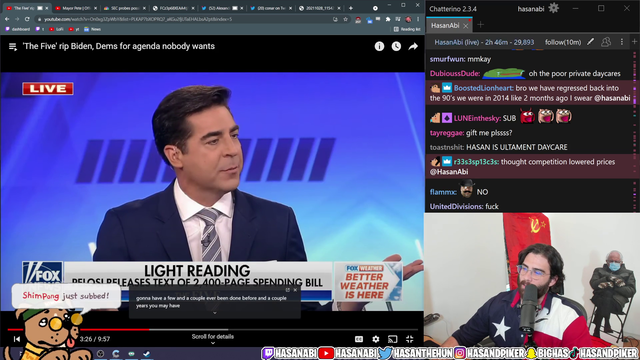Pop out the live caption box

[x=287, y=290]
